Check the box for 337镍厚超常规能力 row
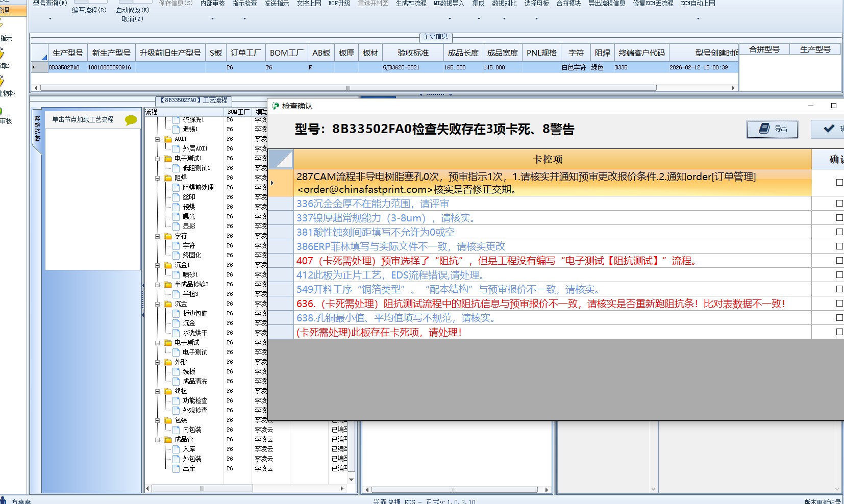 coord(839,217)
